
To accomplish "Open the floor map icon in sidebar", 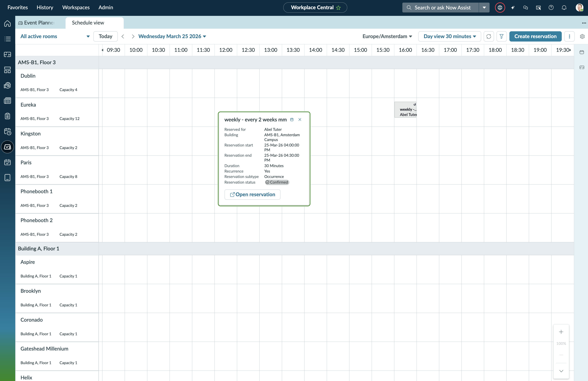I will coord(7,54).
